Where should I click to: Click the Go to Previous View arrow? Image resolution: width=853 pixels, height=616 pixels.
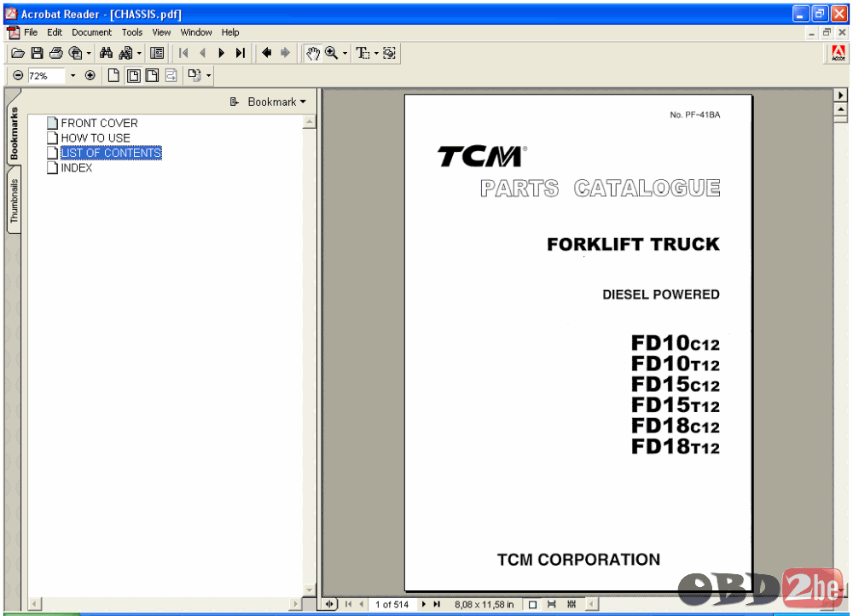266,53
